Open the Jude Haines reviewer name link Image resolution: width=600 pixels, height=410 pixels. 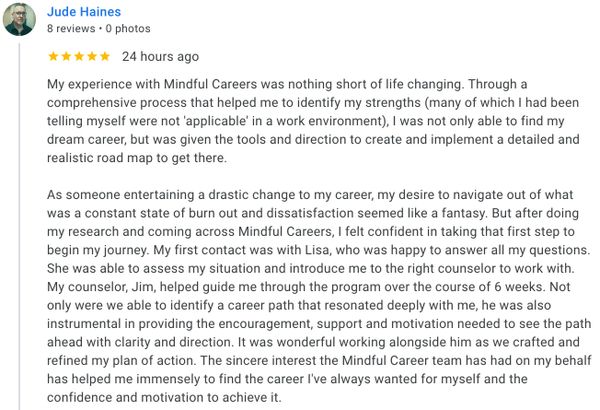[x=86, y=11]
